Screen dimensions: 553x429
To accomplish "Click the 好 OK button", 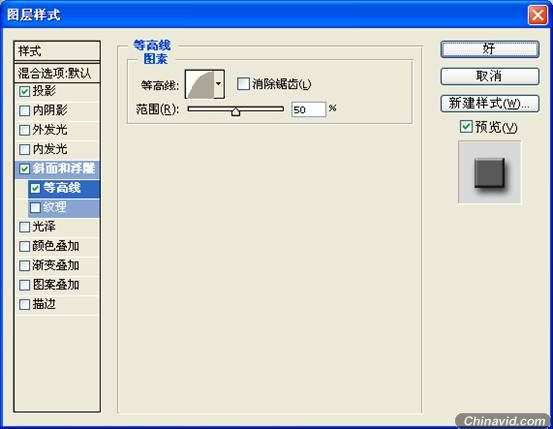I will [490, 49].
